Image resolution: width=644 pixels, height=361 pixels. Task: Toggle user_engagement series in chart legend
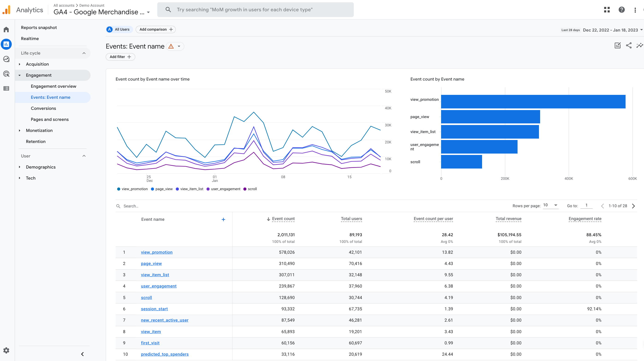pos(223,189)
